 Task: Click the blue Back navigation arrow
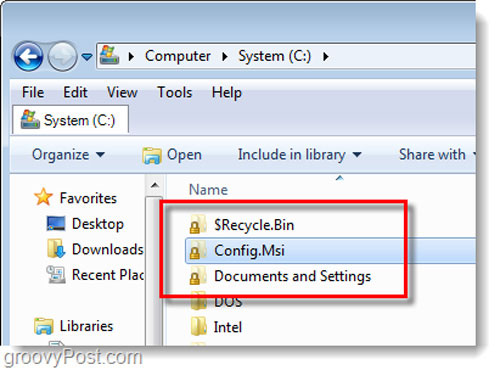click(28, 56)
